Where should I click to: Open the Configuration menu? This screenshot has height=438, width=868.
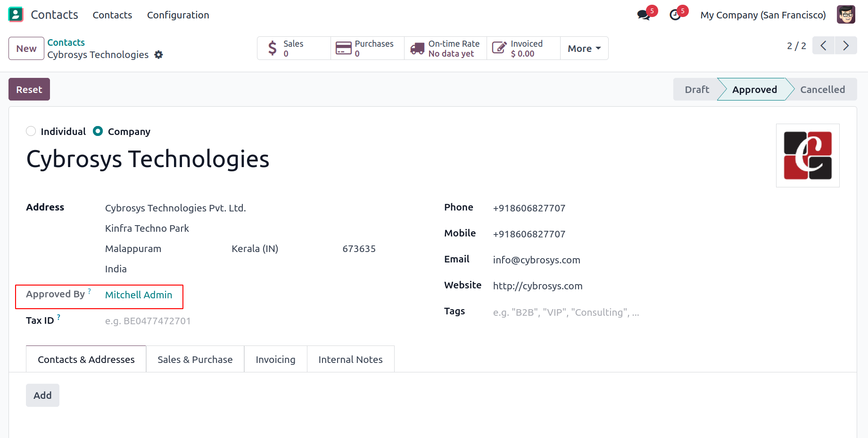point(178,15)
